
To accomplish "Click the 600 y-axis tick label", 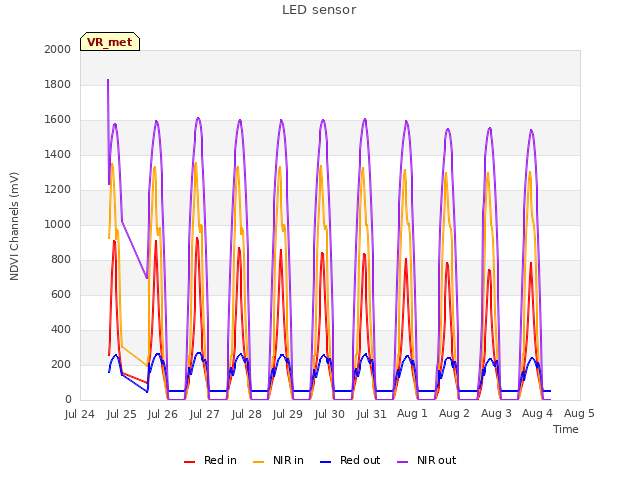I will pyautogui.click(x=61, y=295).
